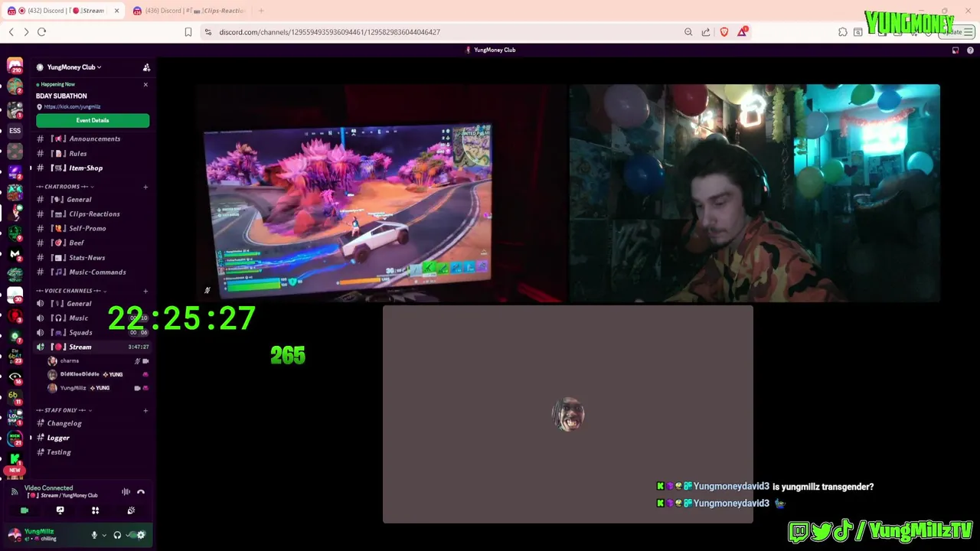Open browser extensions puzzle icon

(843, 32)
